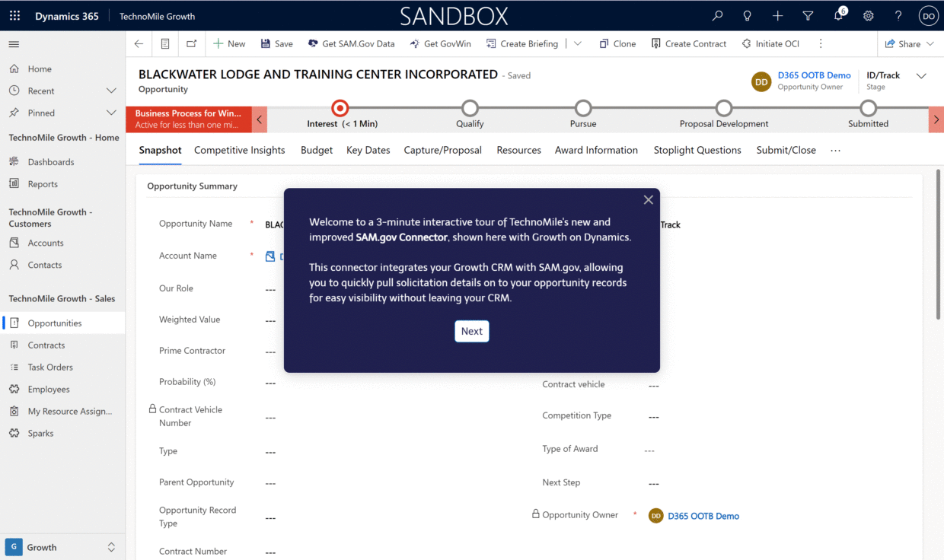944x560 pixels.
Task: Open the lightbulb assistant icon
Action: (748, 16)
